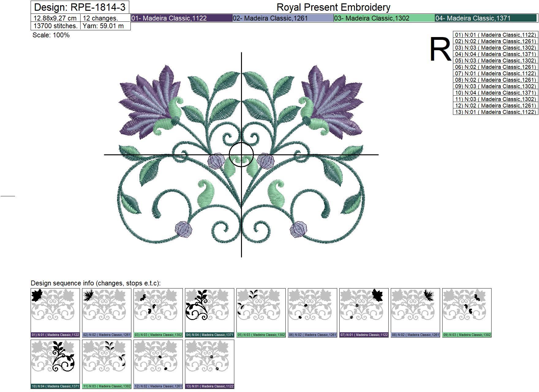
Task: Click list row 02) N:02 ( Madeira Classic,1261)
Action: (495, 41)
